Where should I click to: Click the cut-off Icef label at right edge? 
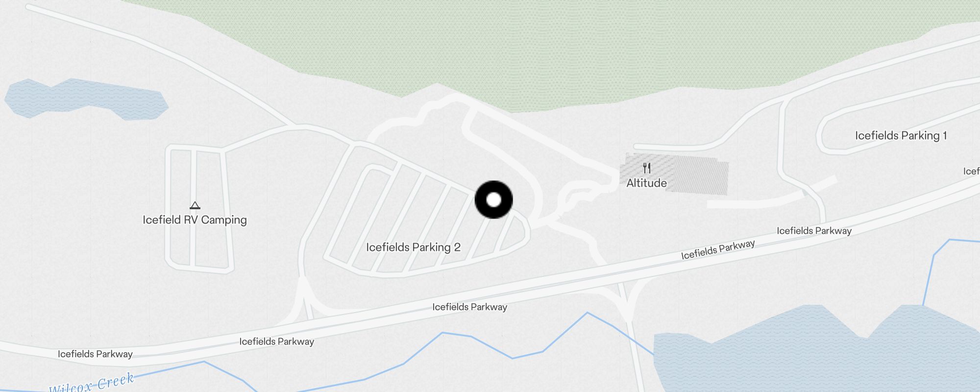[x=971, y=171]
